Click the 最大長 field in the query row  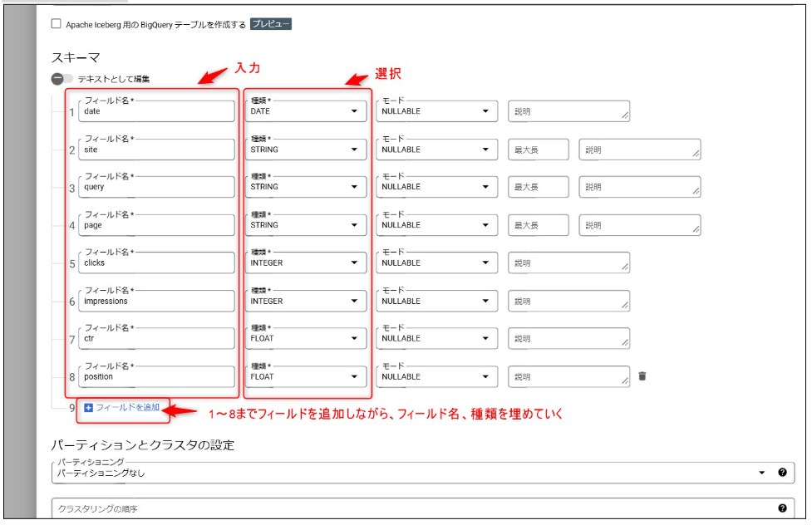(x=538, y=187)
